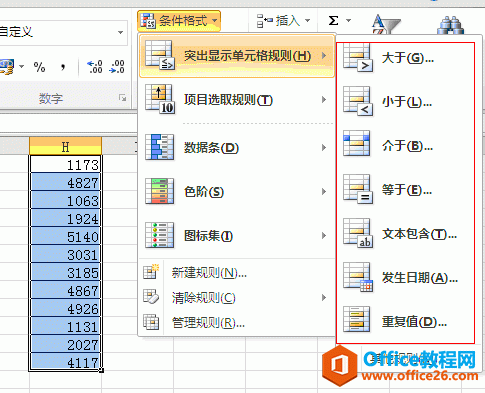
Task: Click cell containing 1063
Action: [65, 200]
